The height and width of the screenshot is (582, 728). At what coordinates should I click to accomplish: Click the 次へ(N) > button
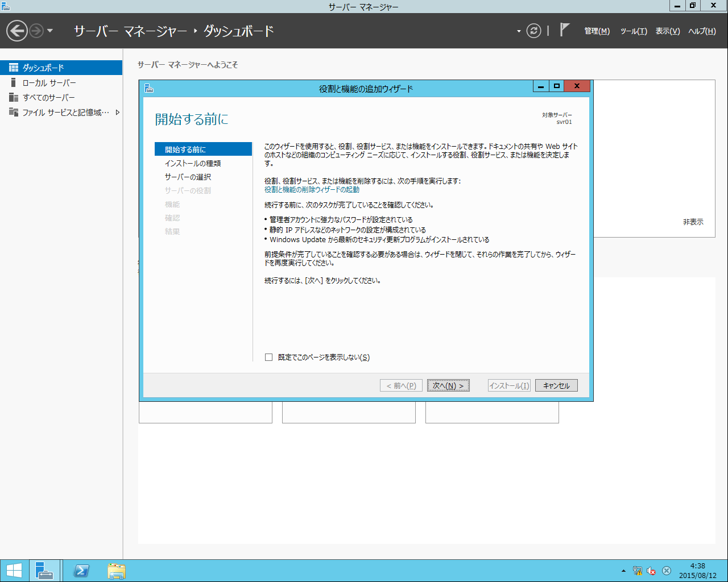click(x=448, y=385)
